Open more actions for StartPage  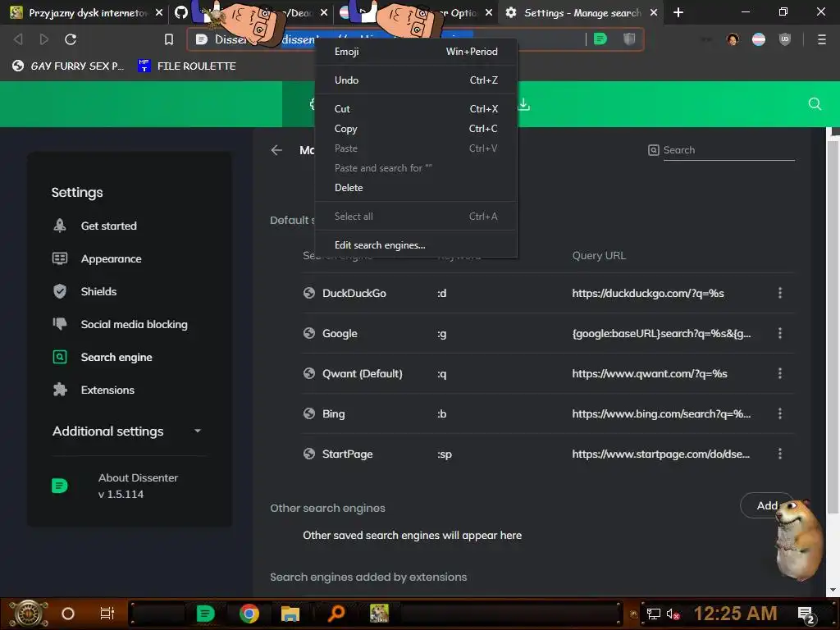coord(779,454)
